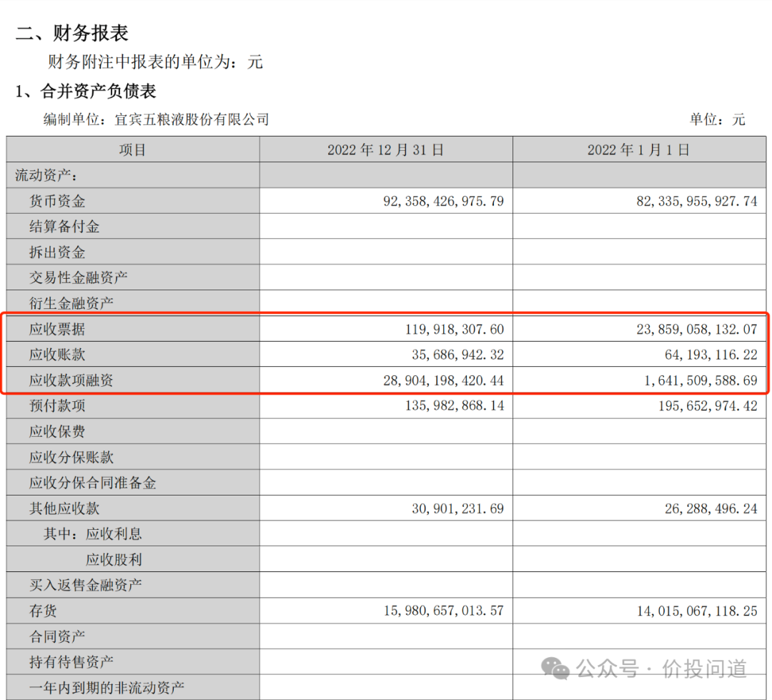Select value 82,335,955,927.74
The height and width of the screenshot is (700, 772).
[x=697, y=201]
